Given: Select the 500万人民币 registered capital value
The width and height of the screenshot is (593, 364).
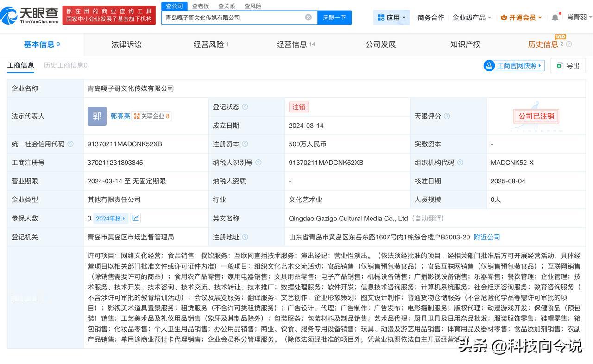Looking at the screenshot, I should pyautogui.click(x=307, y=144).
